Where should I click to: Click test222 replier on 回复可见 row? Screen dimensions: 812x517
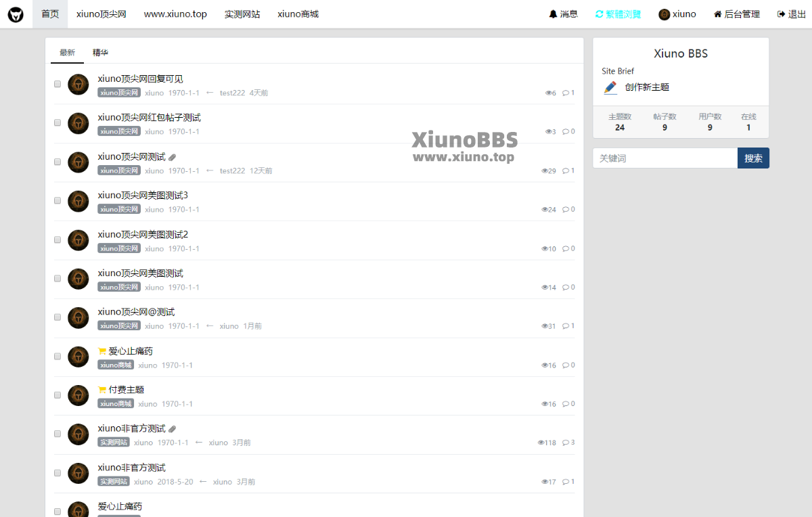[232, 93]
